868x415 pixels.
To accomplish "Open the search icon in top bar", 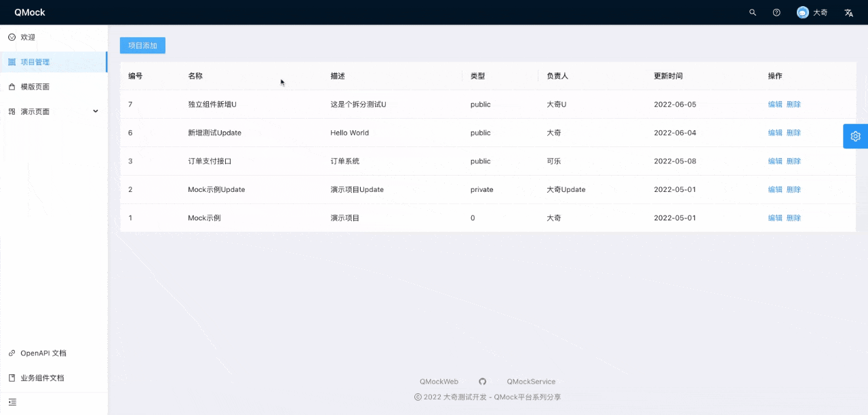I will tap(752, 12).
